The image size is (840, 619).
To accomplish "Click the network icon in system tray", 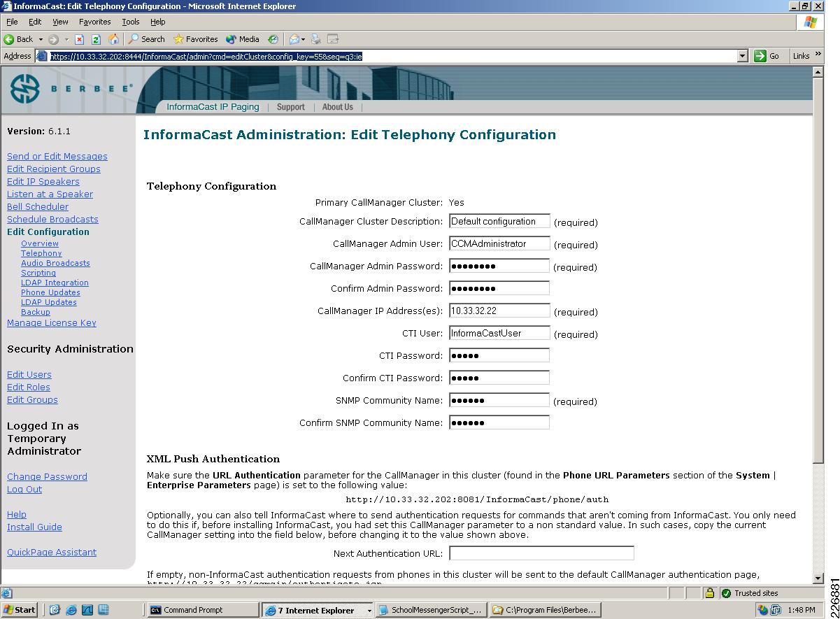I will 776,610.
